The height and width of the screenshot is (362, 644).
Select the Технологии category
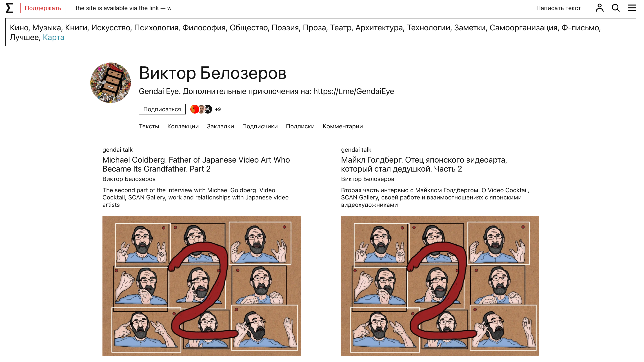pyautogui.click(x=428, y=27)
